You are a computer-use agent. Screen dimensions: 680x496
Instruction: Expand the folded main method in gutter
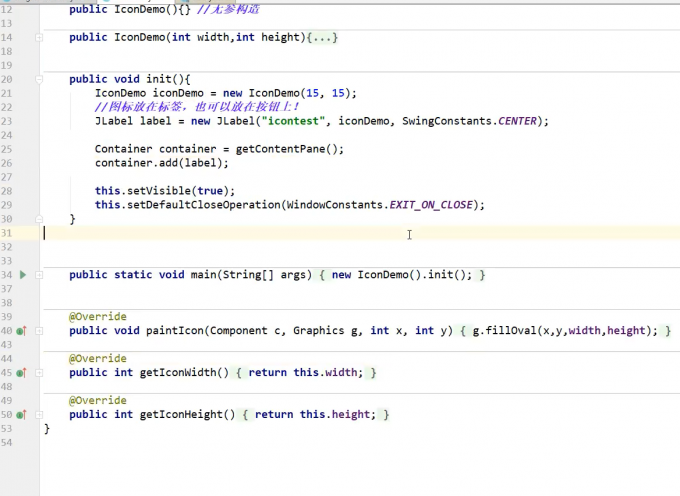40,274
